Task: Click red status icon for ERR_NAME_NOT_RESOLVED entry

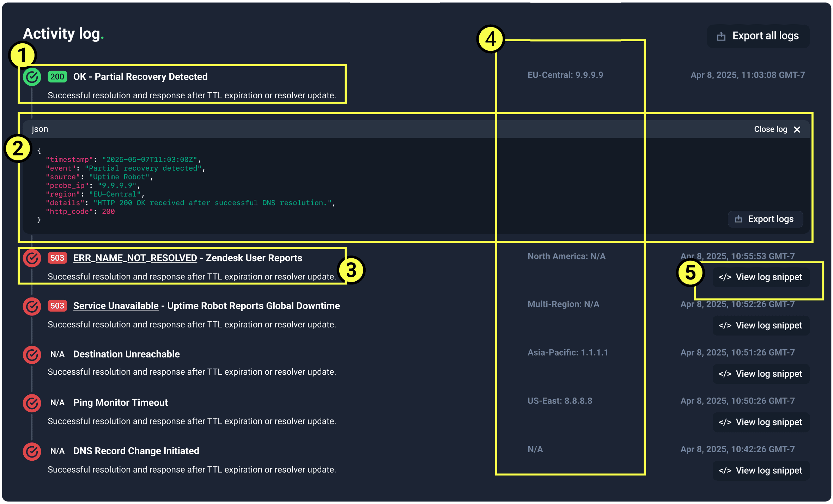Action: point(32,258)
